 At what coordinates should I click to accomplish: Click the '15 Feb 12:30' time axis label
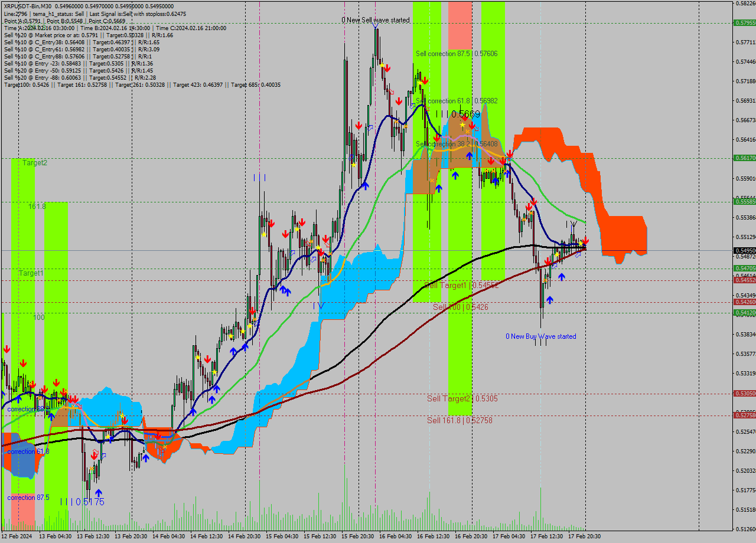pyautogui.click(x=320, y=537)
